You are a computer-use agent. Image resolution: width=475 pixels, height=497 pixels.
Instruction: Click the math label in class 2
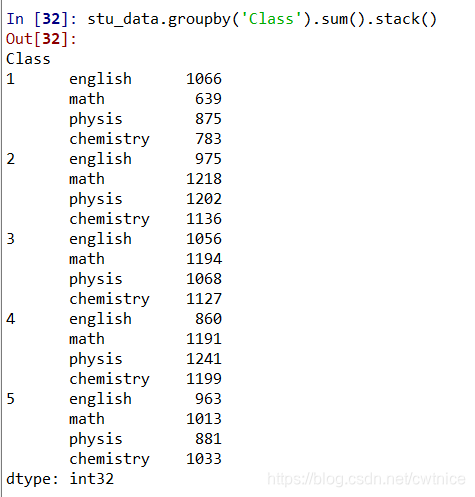[x=87, y=179]
